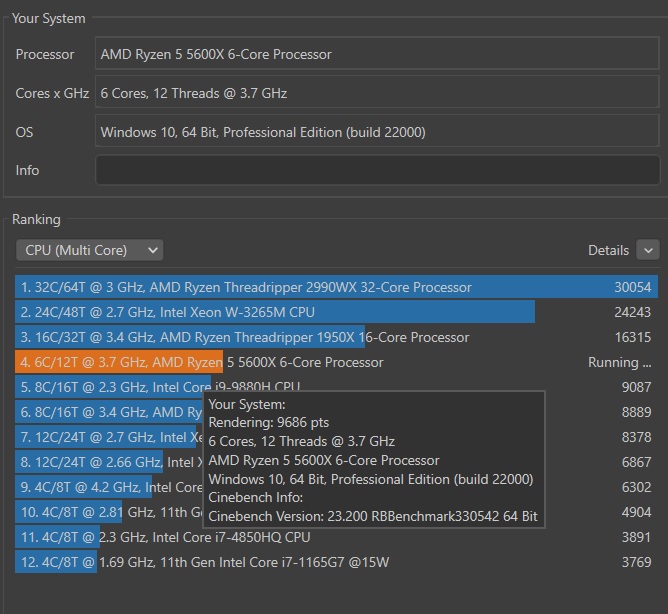This screenshot has height=614, width=668.
Task: Click tooltip line Rendering: 9686 pts
Action: click(268, 422)
